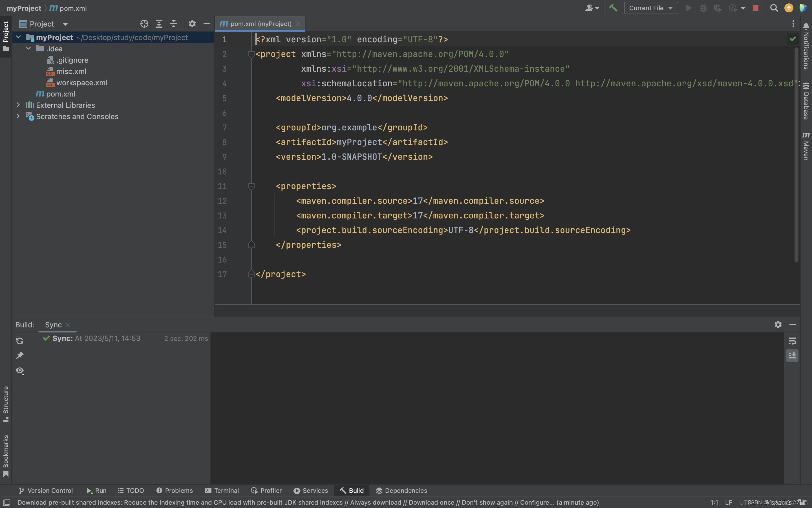The height and width of the screenshot is (508, 812).
Task: Open the Version Control tab
Action: click(x=46, y=491)
